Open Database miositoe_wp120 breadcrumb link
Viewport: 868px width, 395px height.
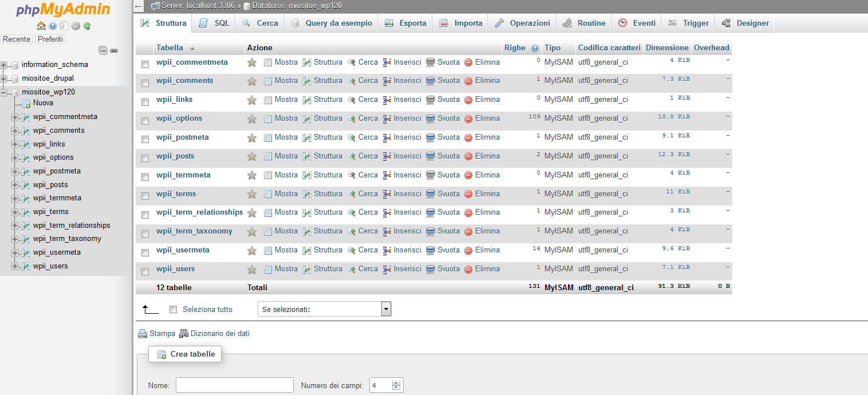pos(296,6)
